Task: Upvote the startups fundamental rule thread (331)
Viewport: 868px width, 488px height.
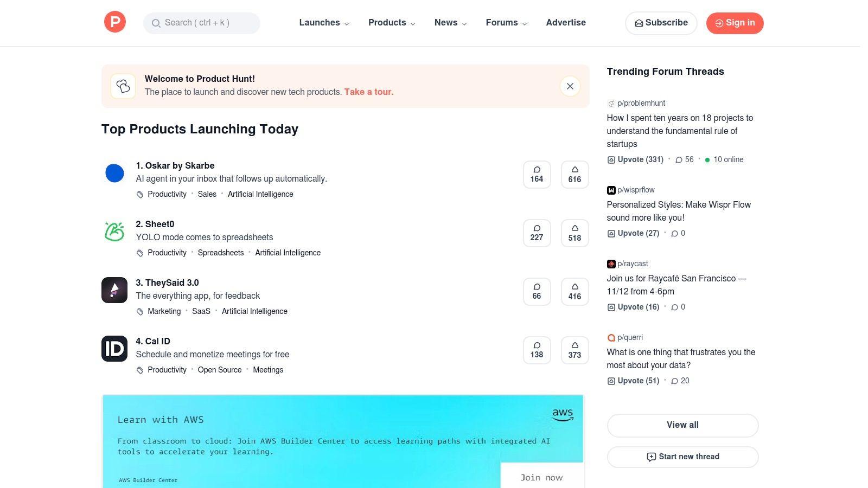Action: (x=635, y=159)
